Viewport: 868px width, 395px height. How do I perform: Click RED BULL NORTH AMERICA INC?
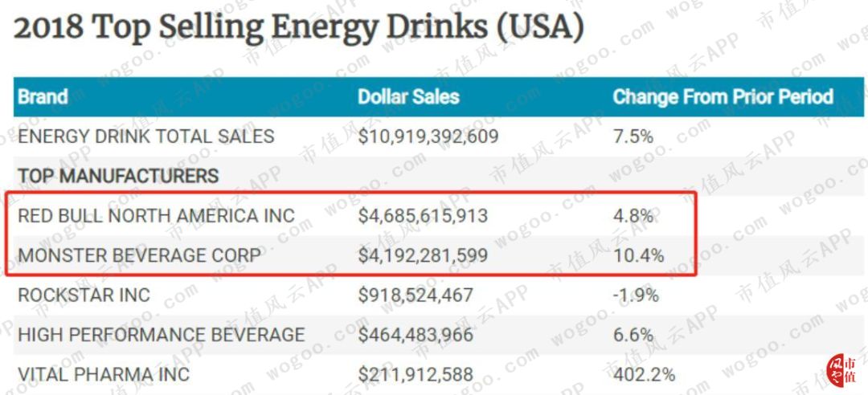[157, 216]
